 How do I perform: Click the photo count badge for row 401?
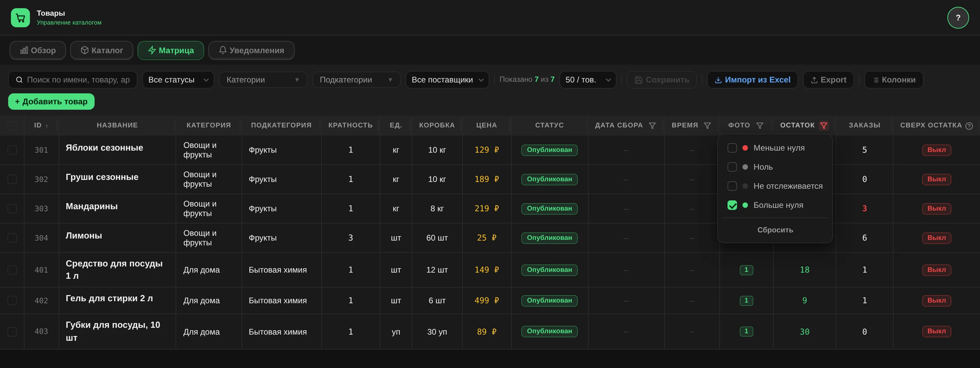746,270
